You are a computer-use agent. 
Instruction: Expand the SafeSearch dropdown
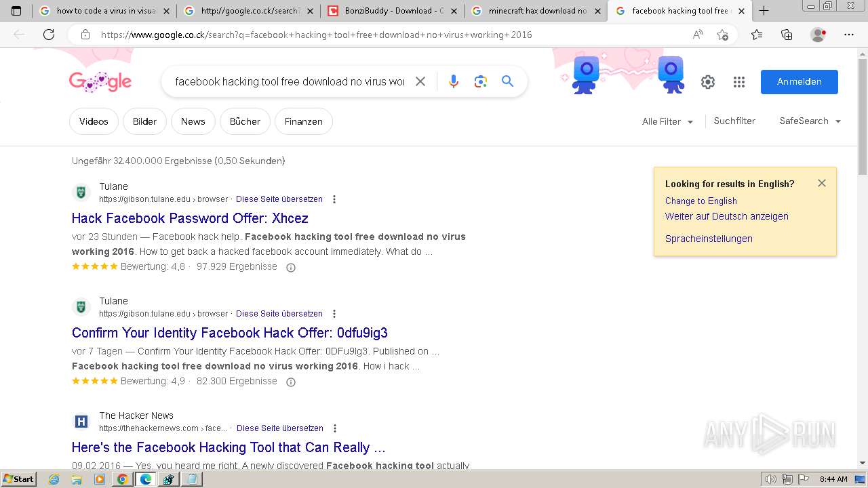click(x=810, y=121)
